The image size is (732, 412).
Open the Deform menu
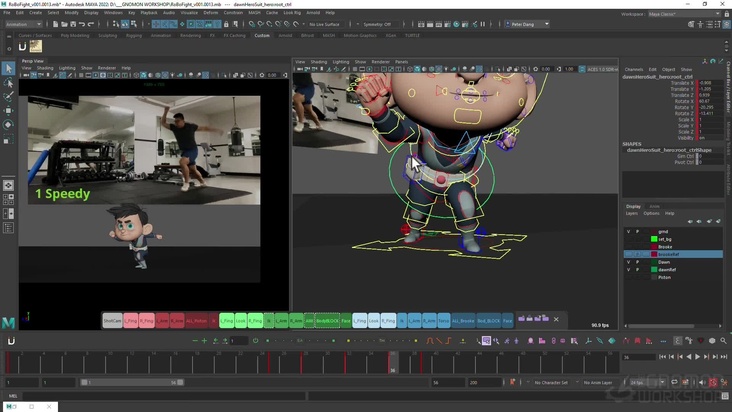tap(210, 12)
